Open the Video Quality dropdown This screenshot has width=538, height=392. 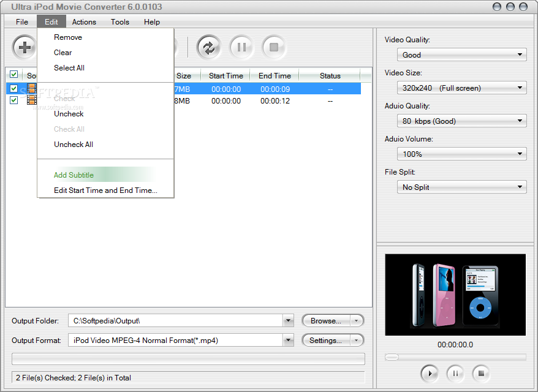(461, 55)
